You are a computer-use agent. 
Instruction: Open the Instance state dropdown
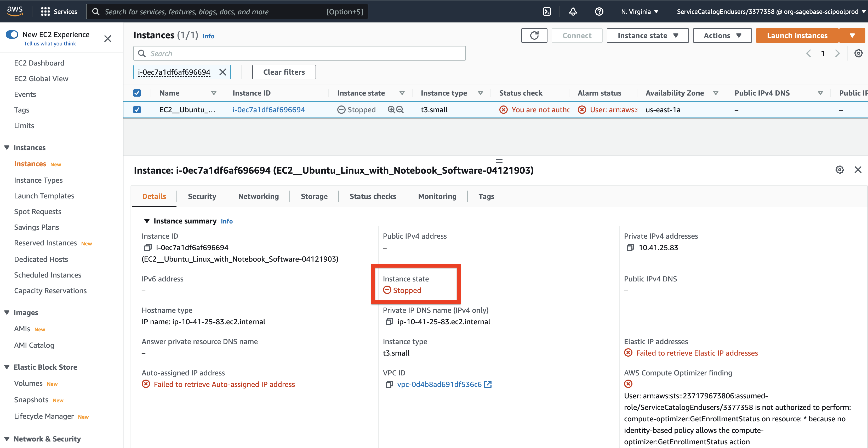click(647, 36)
